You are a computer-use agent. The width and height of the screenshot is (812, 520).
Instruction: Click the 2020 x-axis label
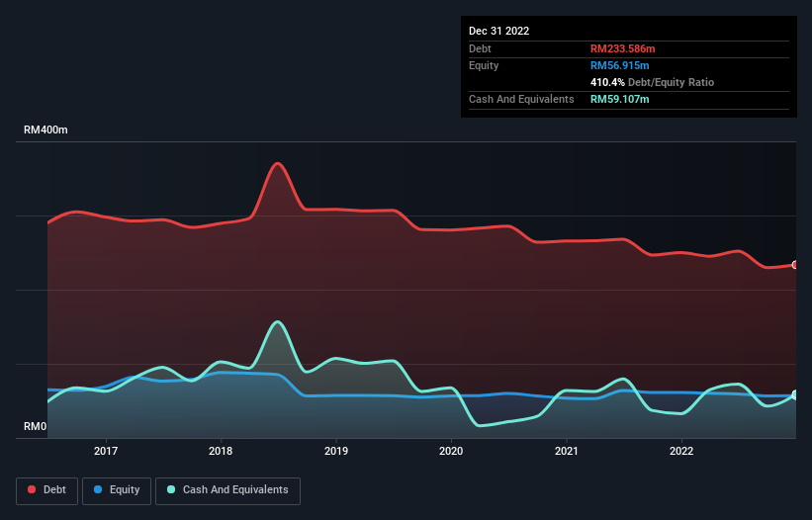[451, 451]
